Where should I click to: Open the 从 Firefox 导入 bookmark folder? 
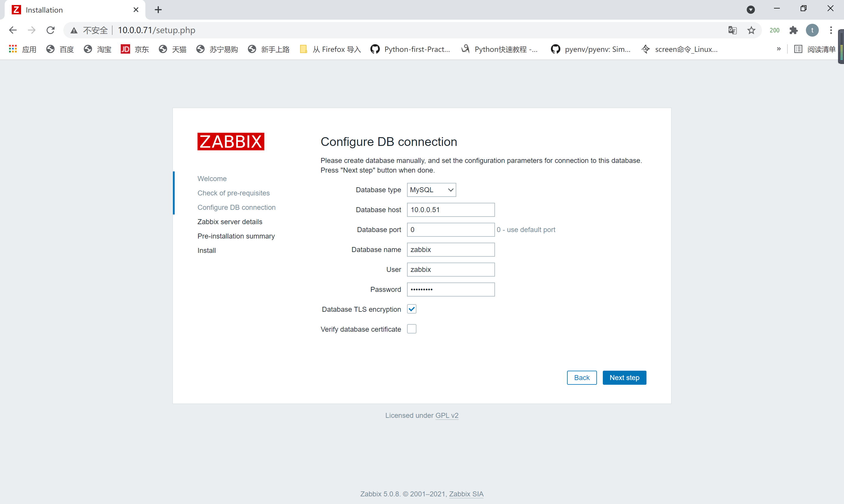click(x=330, y=49)
